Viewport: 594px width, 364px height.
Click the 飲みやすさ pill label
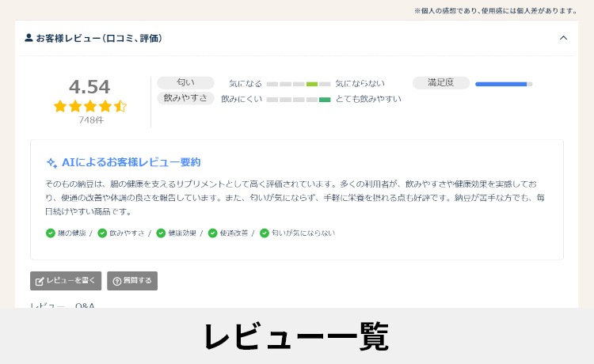click(185, 98)
